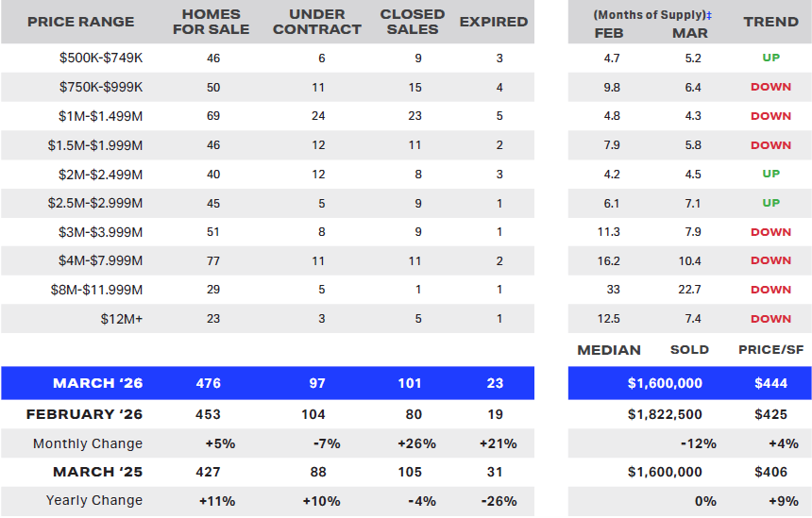Click the CLOSED SALES column header

point(413,22)
